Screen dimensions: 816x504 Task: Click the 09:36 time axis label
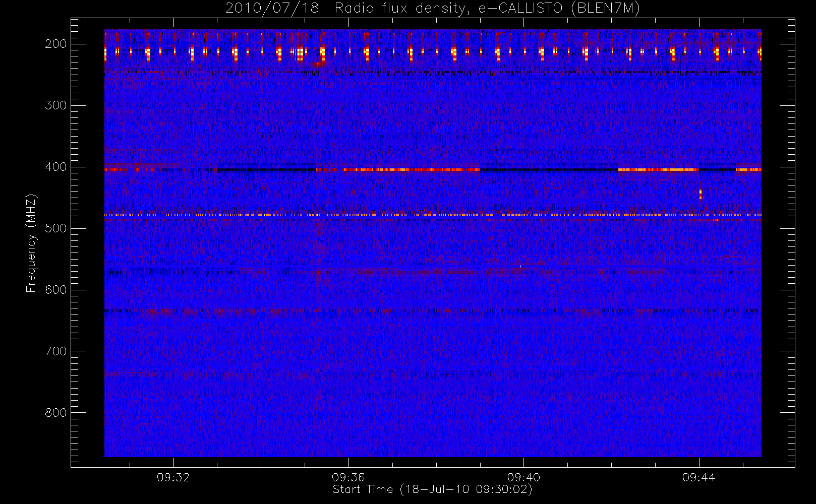click(348, 477)
